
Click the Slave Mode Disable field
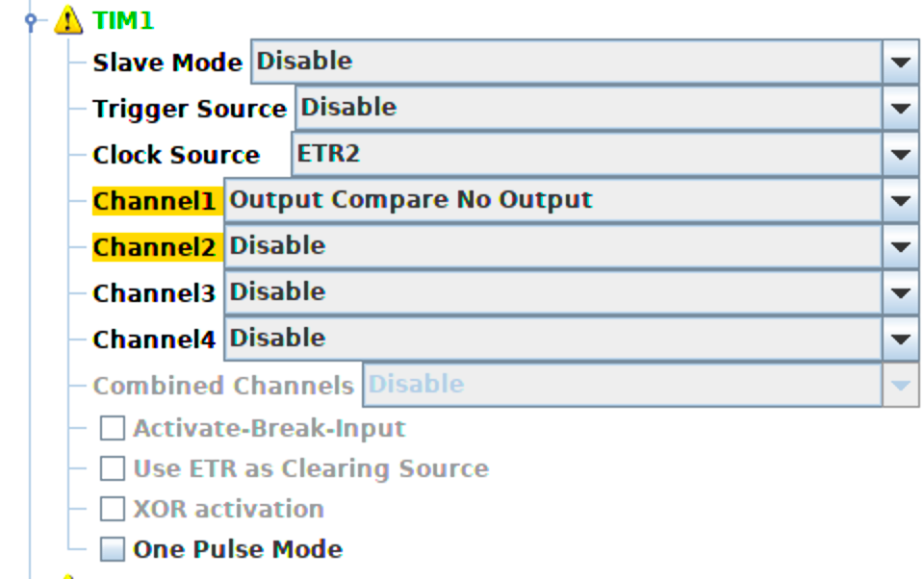(x=566, y=62)
